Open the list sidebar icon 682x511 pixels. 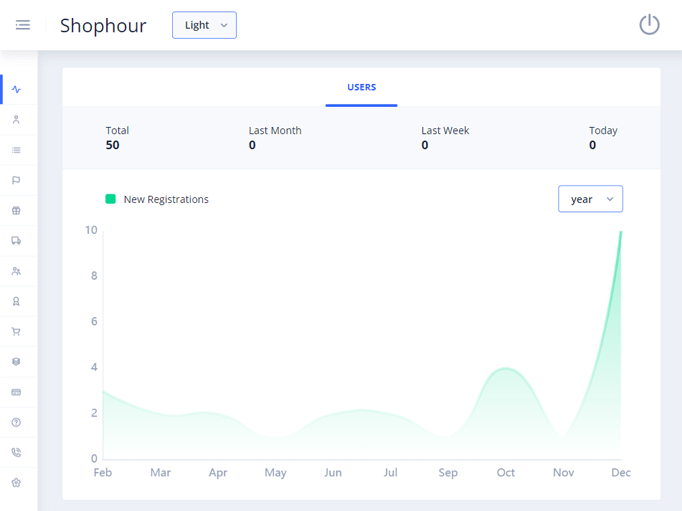(x=16, y=150)
